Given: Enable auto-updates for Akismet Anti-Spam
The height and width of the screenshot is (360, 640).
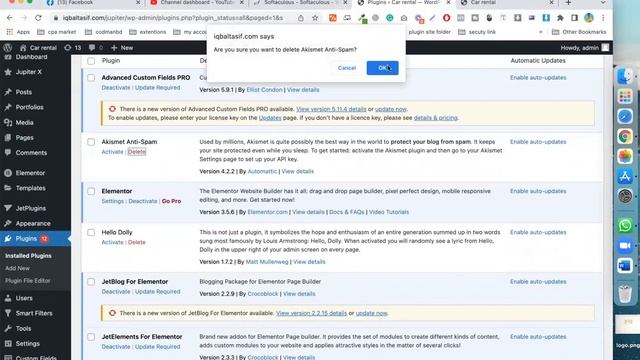Looking at the screenshot, I should coord(538,142).
